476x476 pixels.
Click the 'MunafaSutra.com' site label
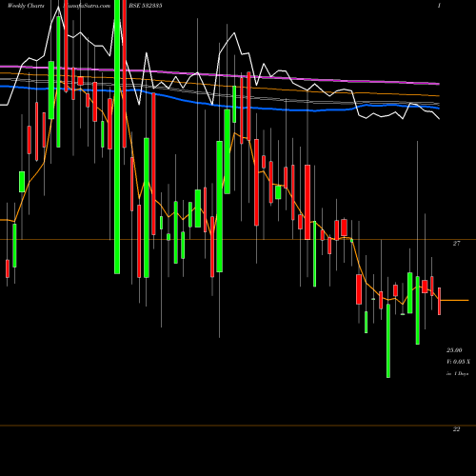point(88,6)
